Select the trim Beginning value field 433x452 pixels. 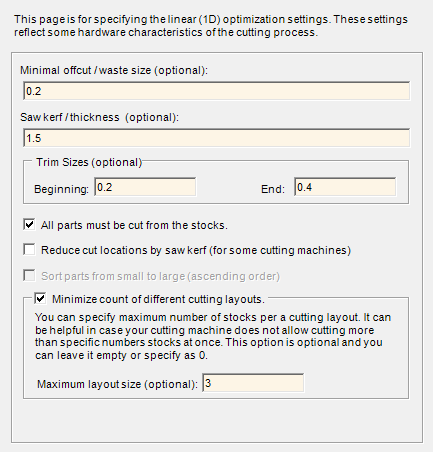pos(145,187)
